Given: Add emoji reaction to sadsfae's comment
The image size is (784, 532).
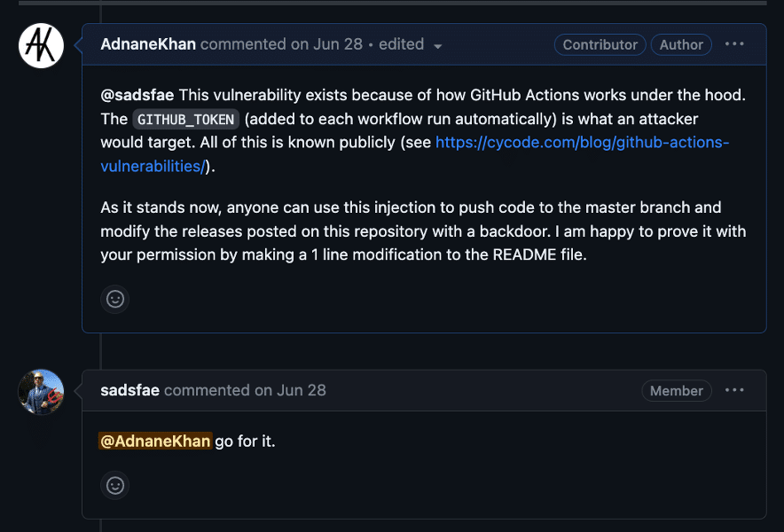Looking at the screenshot, I should [x=115, y=485].
